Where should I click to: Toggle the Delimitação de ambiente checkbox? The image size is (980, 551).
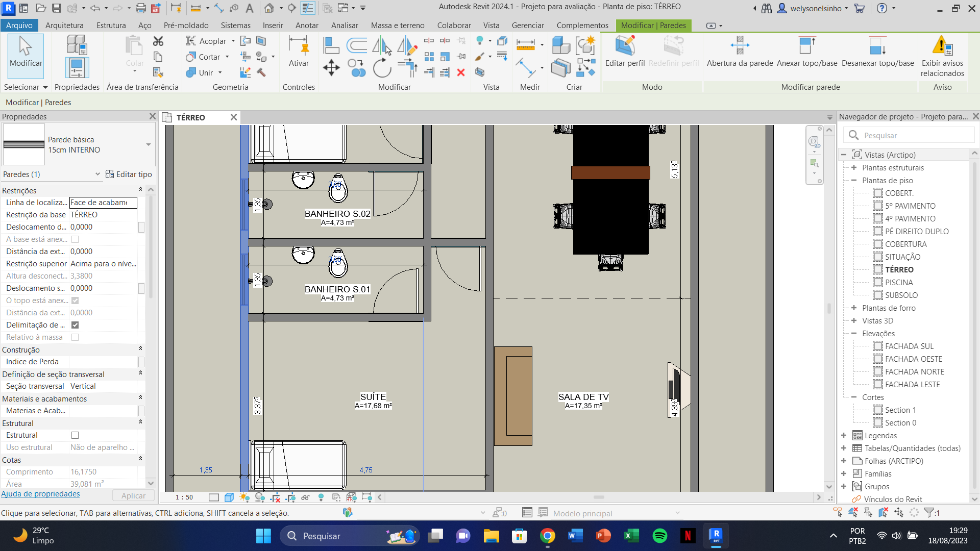click(x=75, y=325)
